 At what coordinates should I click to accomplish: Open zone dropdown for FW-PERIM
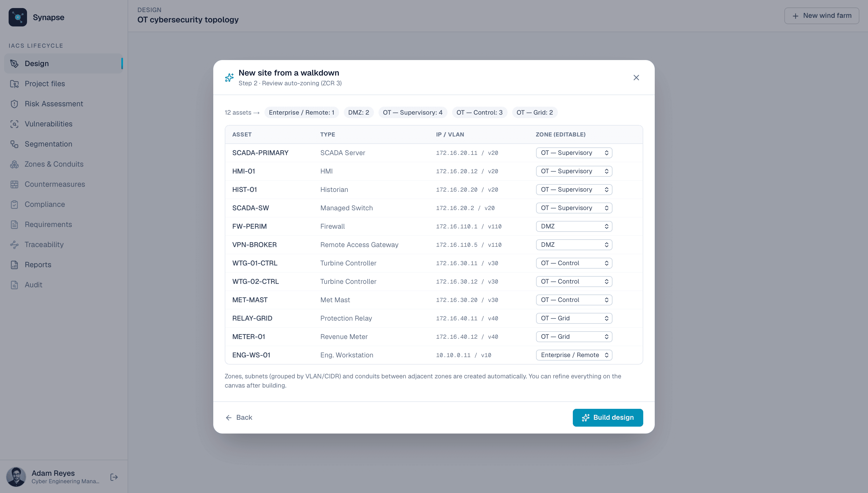(574, 226)
